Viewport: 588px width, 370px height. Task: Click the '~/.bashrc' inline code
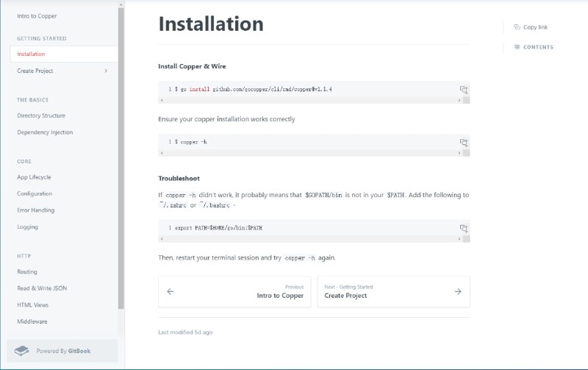215,205
